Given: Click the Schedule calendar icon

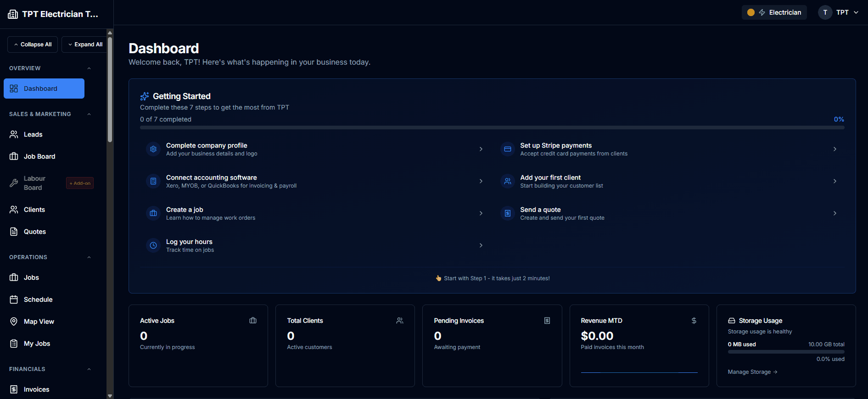Looking at the screenshot, I should pos(14,299).
